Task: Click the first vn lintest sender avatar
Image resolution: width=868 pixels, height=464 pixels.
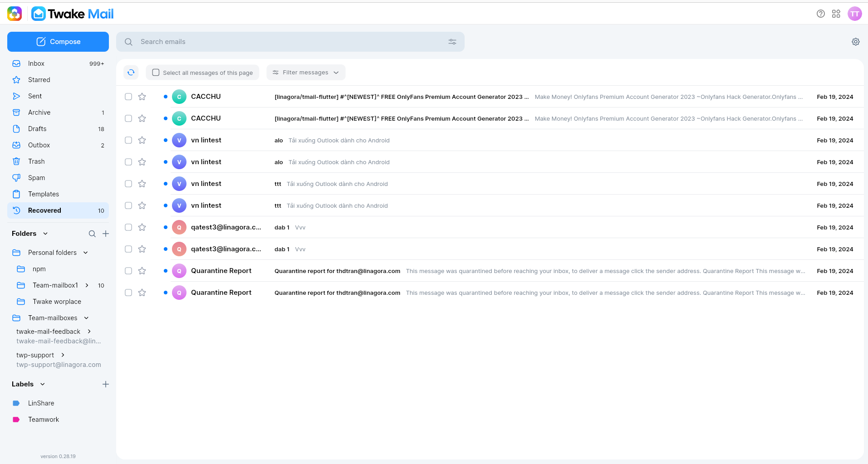Action: tap(179, 140)
